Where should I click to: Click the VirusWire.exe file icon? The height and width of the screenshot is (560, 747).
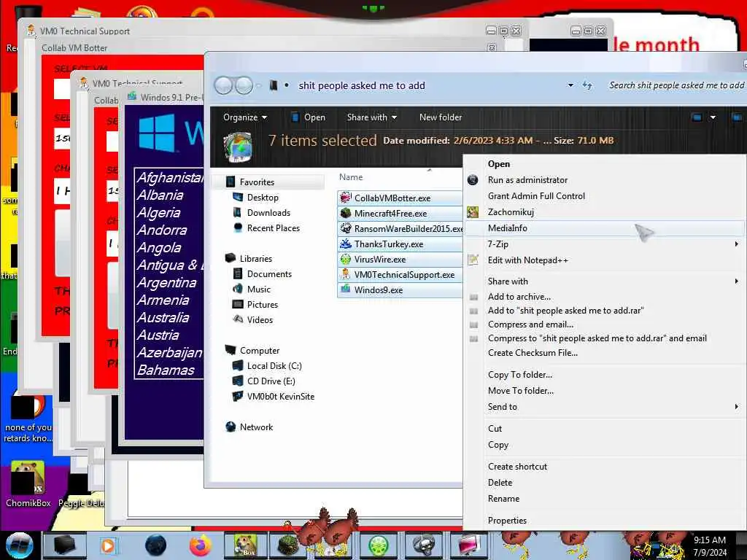pyautogui.click(x=345, y=259)
